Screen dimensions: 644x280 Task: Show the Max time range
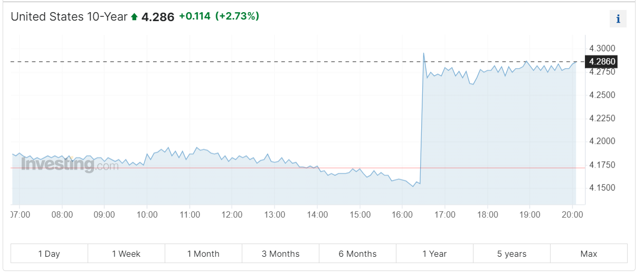(x=589, y=254)
